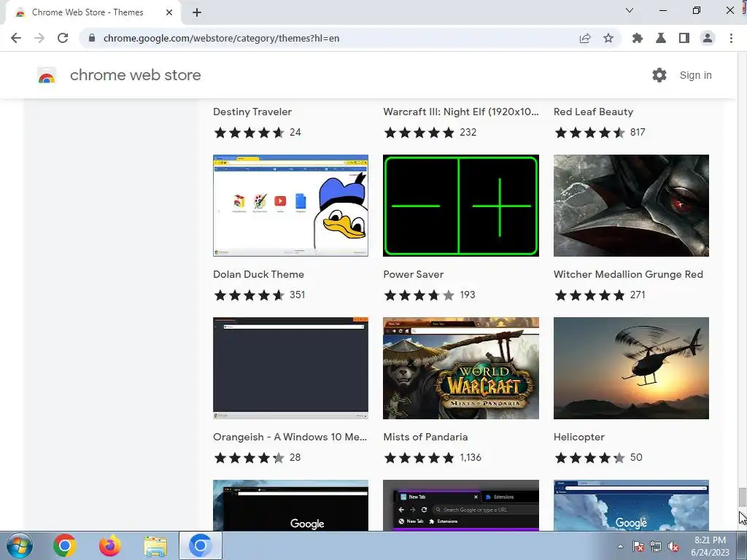The height and width of the screenshot is (560, 747).
Task: Open web store settings gear
Action: tap(659, 75)
